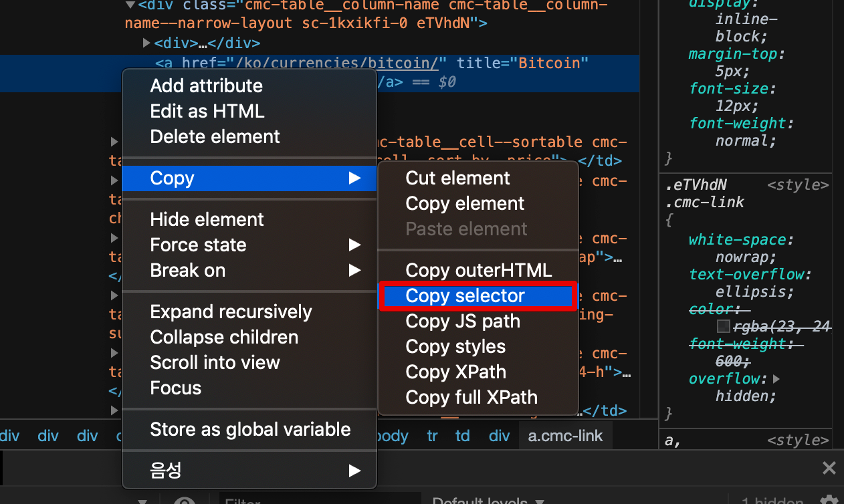Click the normal font-weight value
844x504 pixels.
point(743,140)
